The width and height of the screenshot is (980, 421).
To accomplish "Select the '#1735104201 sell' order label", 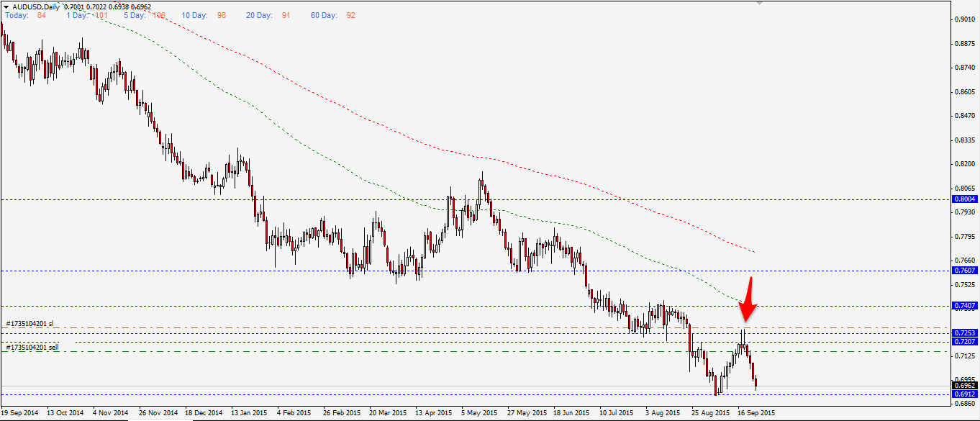I will point(32,348).
